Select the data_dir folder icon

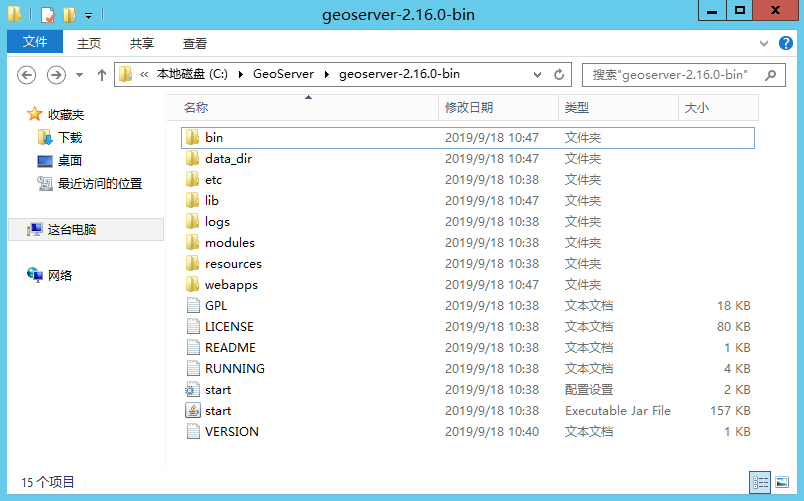pyautogui.click(x=192, y=158)
